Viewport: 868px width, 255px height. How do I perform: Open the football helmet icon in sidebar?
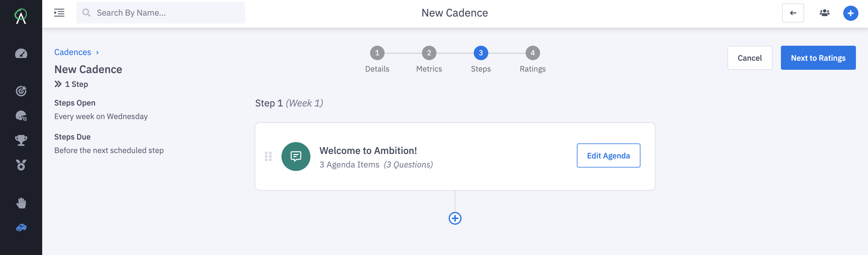click(21, 116)
